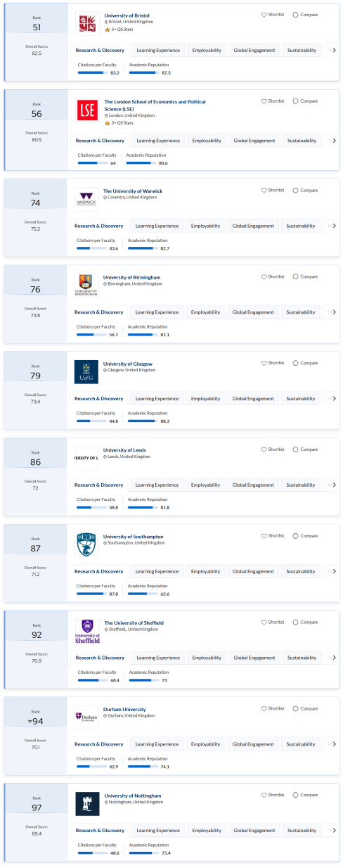This screenshot has width=343, height=868.
Task: Click heart icon for University of Glasgow
Action: (x=264, y=363)
